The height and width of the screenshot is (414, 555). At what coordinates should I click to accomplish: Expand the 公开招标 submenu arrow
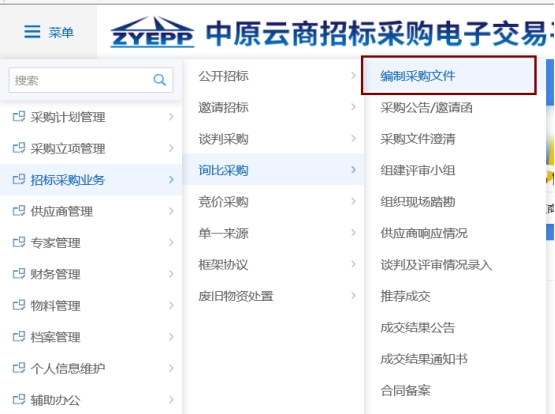pyautogui.click(x=353, y=75)
